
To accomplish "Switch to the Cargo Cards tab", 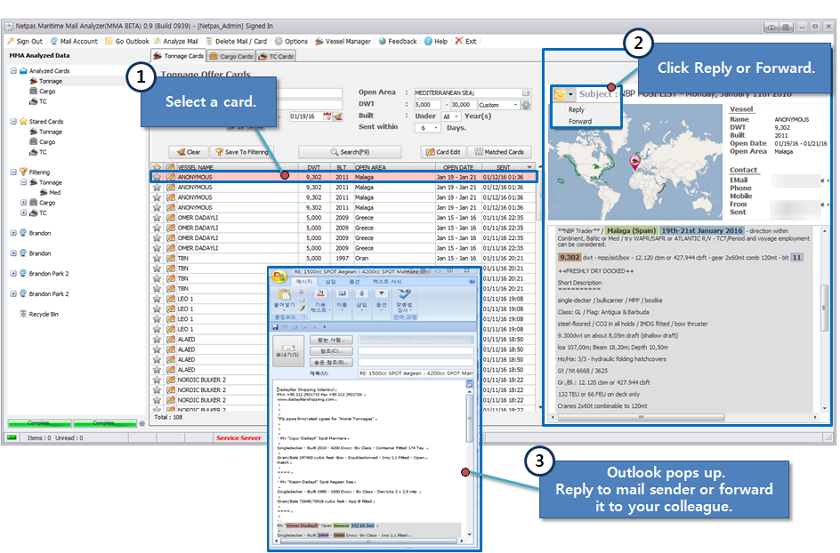I will [x=231, y=56].
